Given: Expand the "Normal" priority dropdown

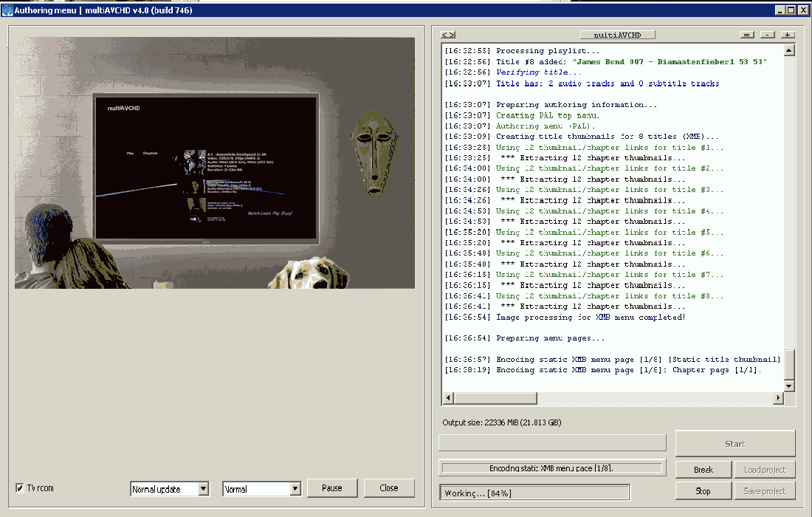Looking at the screenshot, I should [x=295, y=489].
